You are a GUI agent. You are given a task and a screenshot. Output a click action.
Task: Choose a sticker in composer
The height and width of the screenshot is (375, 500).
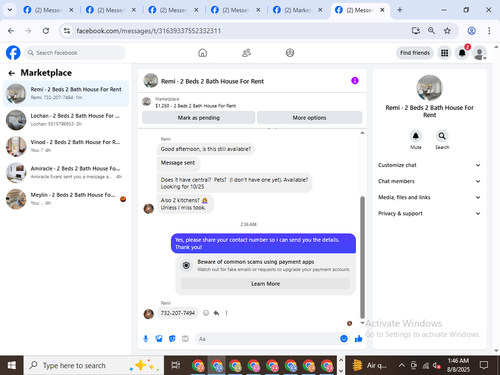172,339
